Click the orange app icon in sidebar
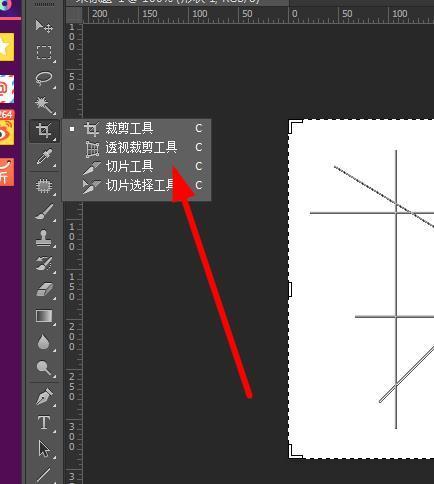Viewport: 434px width, 484px height. pos(7,172)
